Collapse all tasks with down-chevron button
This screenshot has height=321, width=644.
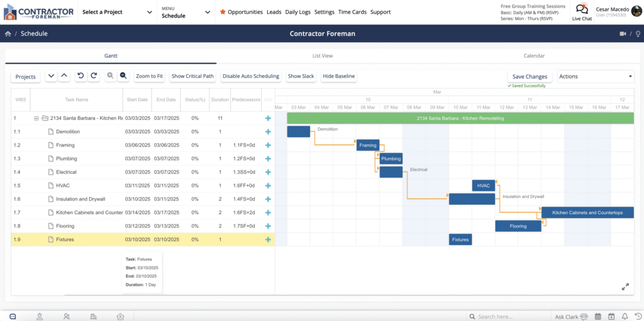pyautogui.click(x=51, y=76)
